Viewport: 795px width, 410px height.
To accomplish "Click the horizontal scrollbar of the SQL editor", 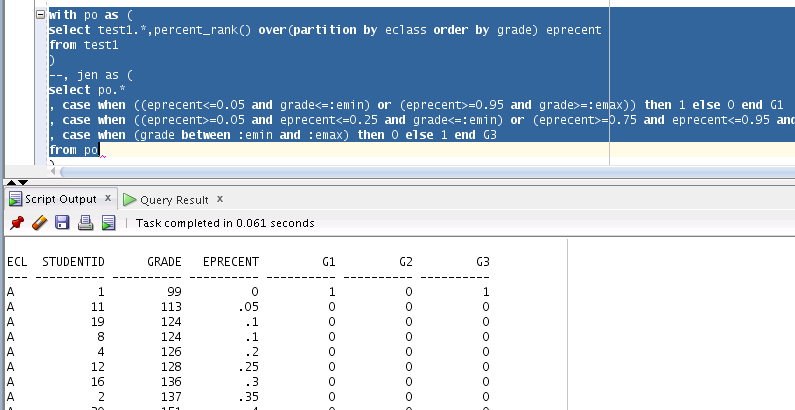I will (427, 172).
